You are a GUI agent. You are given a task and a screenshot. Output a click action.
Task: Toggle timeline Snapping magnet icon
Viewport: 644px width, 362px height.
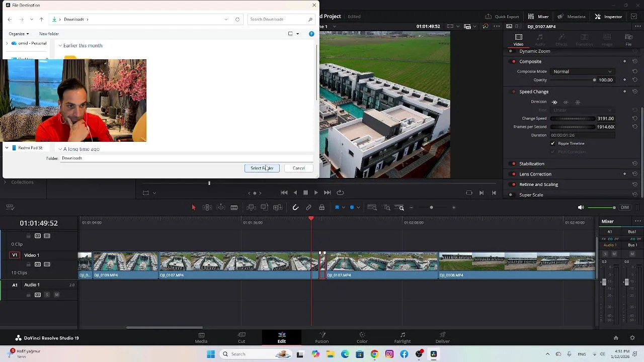pos(295,208)
